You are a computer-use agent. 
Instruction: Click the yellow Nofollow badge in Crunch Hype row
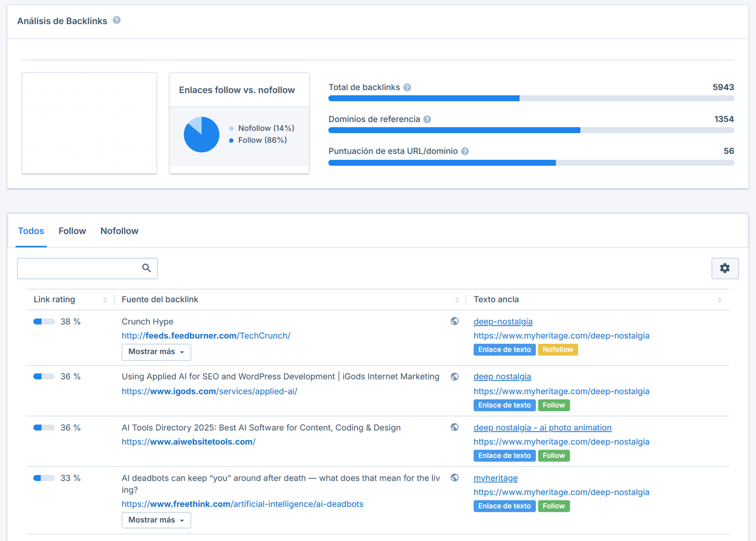tap(558, 349)
